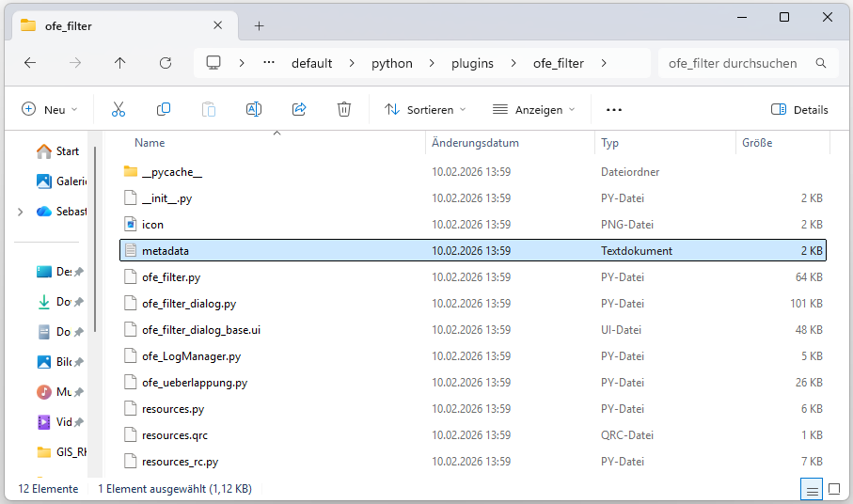
Task: Switch to large thumbnails view toggle
Action: coord(833,489)
